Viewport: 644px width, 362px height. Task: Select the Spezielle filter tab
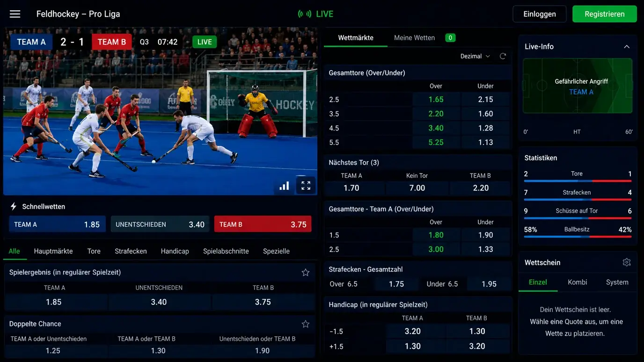(276, 251)
